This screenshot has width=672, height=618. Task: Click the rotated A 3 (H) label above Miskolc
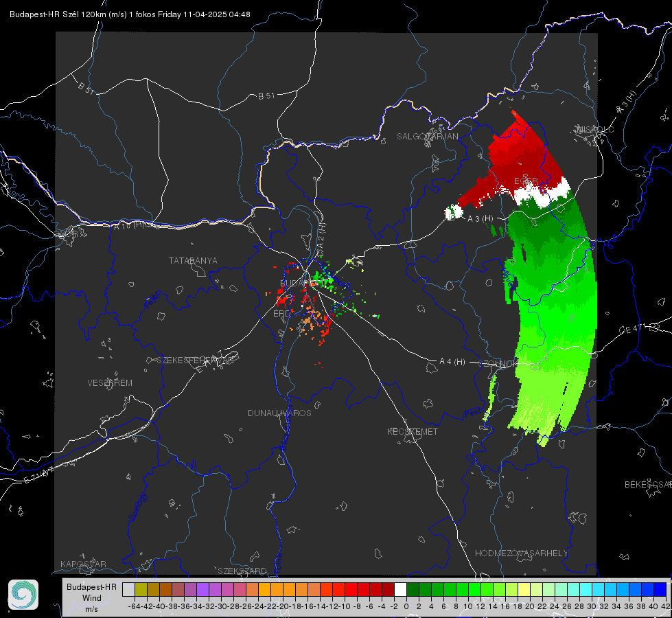627,102
